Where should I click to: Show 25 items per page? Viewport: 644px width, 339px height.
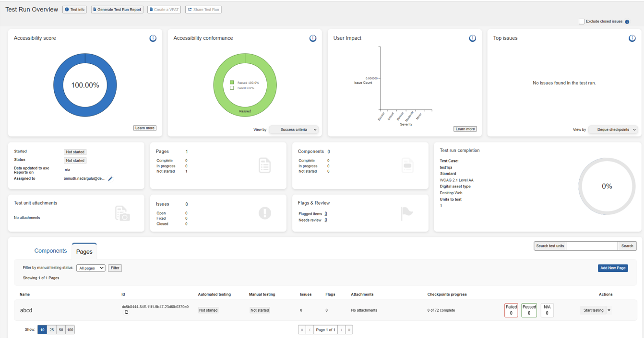tap(52, 330)
